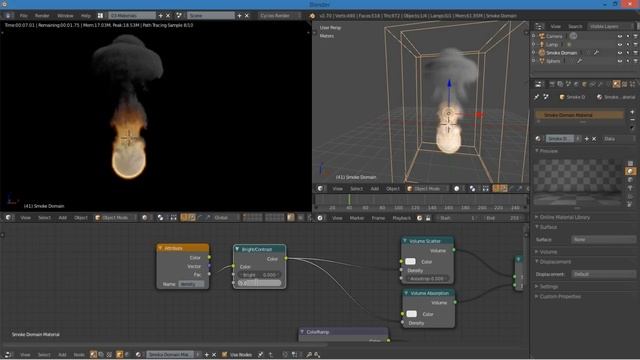Click the Volume Scatter Color swatch
The image size is (640, 360).
411,262
